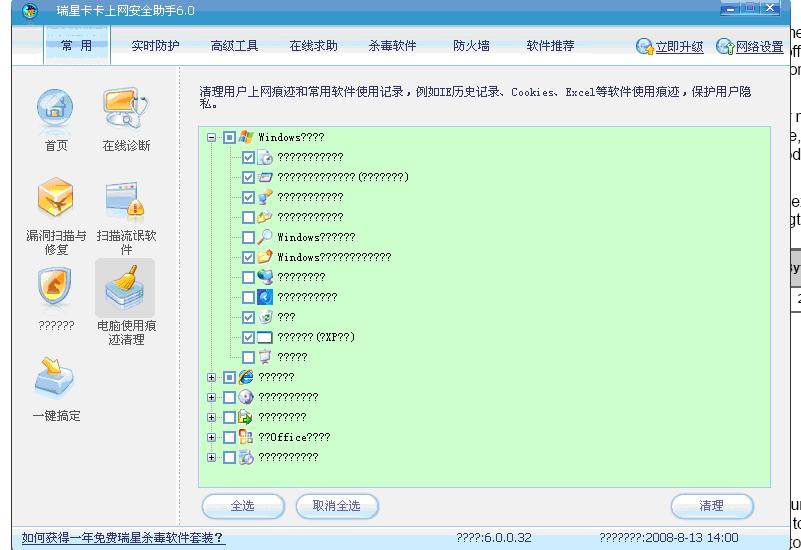This screenshot has height=550, width=801.
Task: Expand the disc icon tree node
Action: tap(211, 397)
